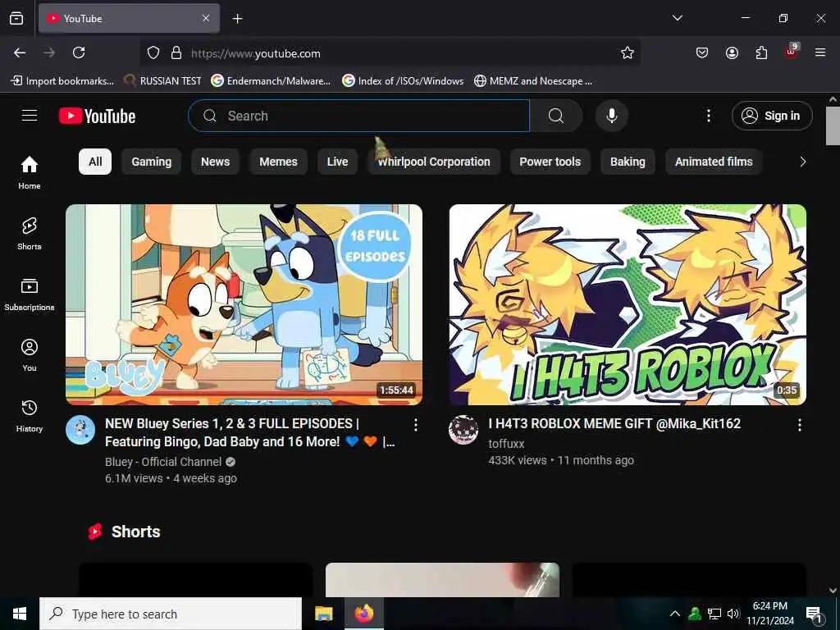The image size is (840, 630).
Task: Show site security lock info
Action: coord(176,52)
